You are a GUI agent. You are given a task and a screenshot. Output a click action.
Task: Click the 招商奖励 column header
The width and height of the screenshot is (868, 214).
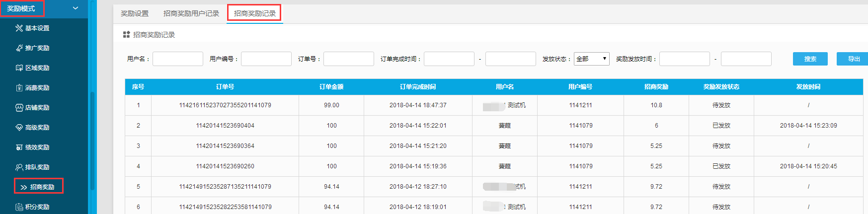click(x=656, y=87)
